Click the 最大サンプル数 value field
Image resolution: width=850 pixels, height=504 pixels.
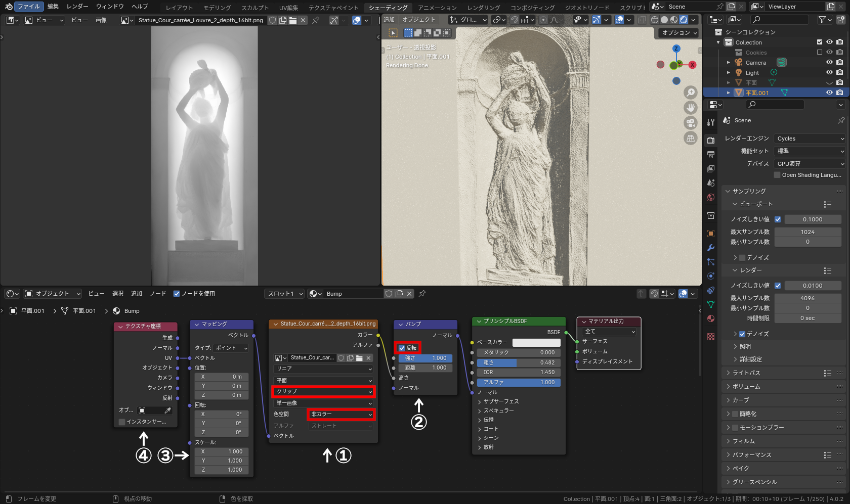pos(807,232)
